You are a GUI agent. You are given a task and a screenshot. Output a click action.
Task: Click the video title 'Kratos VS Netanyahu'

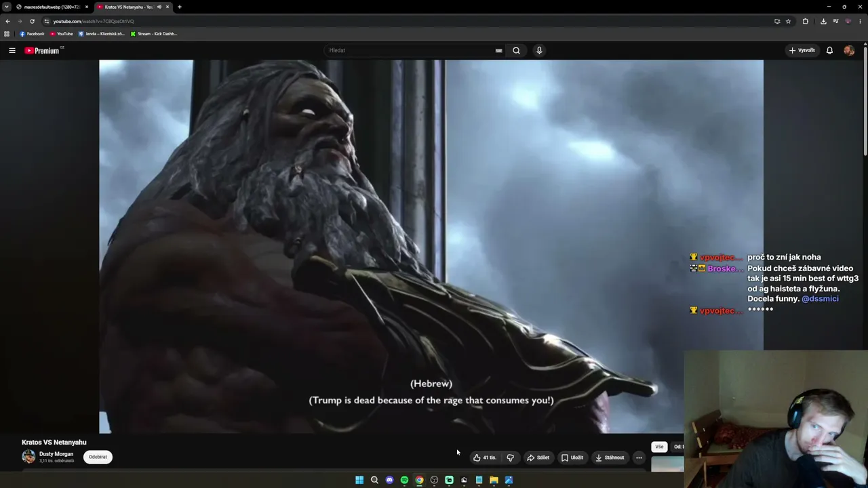tap(54, 443)
